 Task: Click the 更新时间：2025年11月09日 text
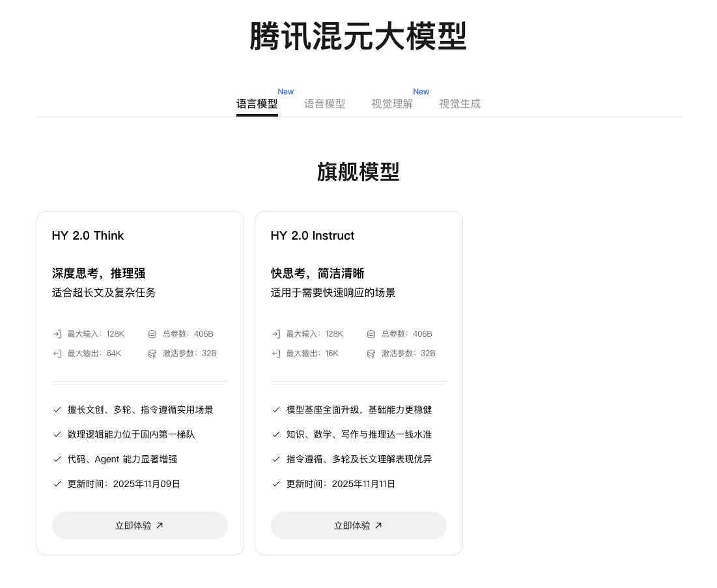[124, 484]
